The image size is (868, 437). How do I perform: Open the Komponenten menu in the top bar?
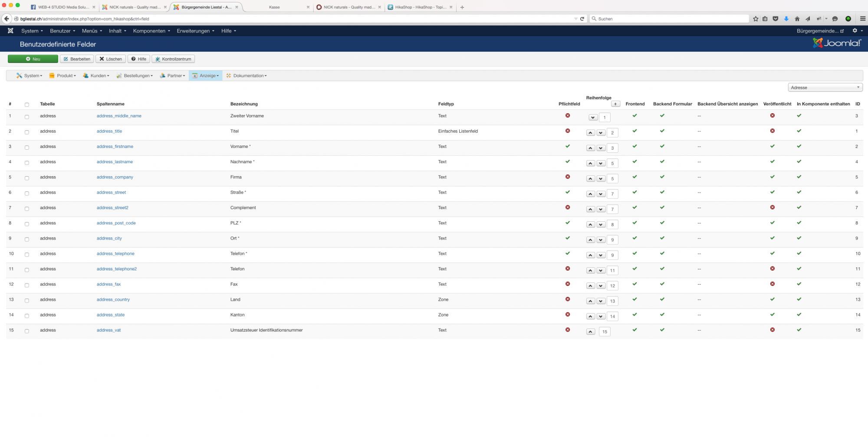[x=151, y=31]
